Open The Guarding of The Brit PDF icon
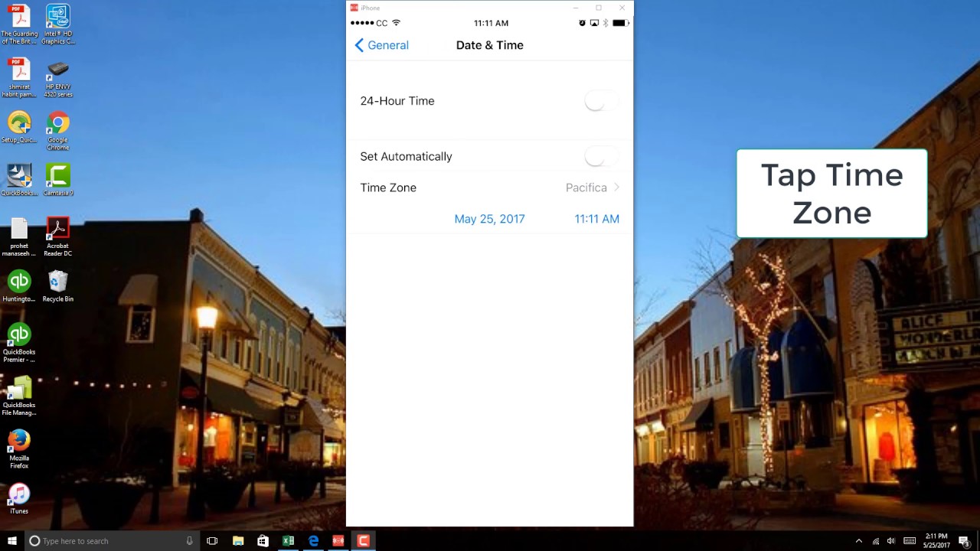This screenshot has width=980, height=551. click(x=19, y=24)
